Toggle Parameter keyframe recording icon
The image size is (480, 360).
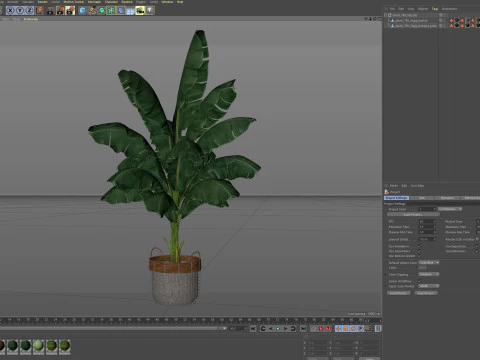360,329
